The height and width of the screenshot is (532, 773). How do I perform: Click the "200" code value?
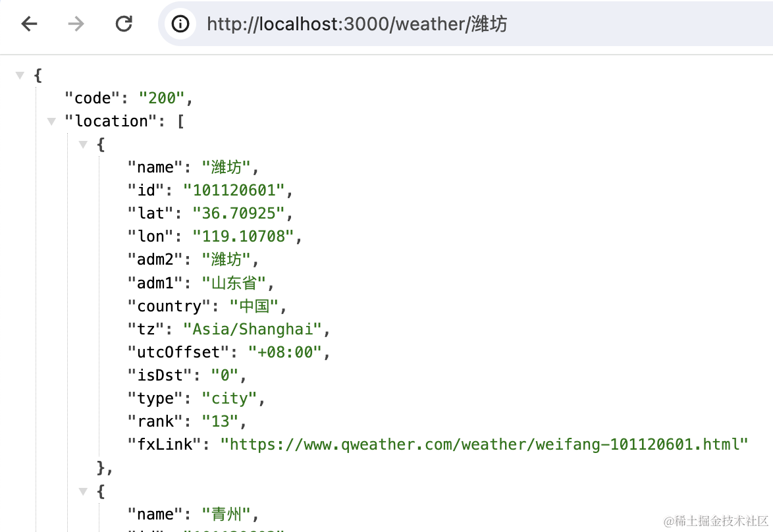pyautogui.click(x=162, y=98)
